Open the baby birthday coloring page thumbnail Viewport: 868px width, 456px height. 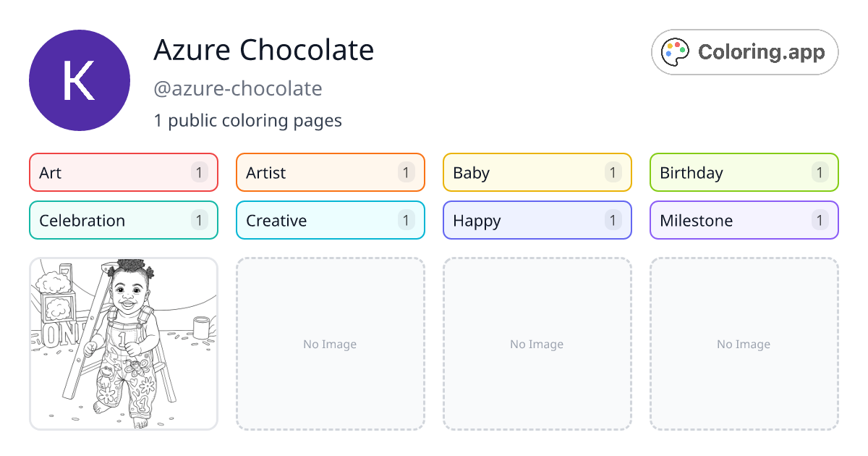[x=123, y=344]
